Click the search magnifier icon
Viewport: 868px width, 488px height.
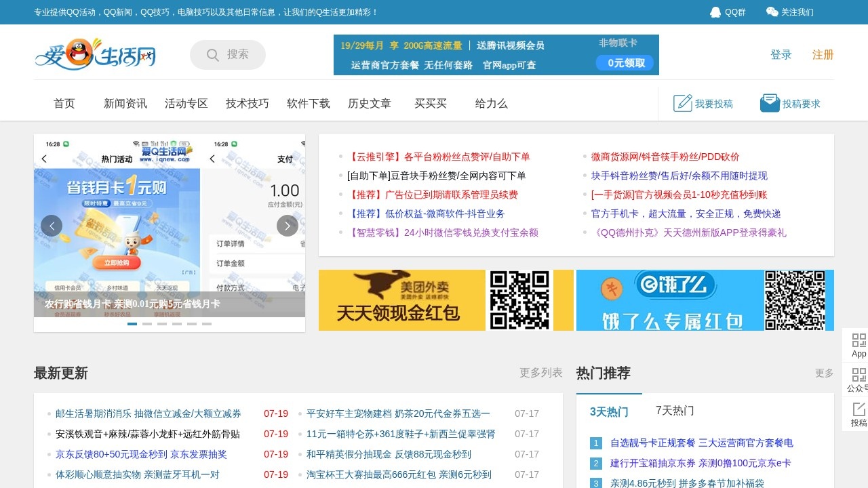pyautogui.click(x=213, y=55)
